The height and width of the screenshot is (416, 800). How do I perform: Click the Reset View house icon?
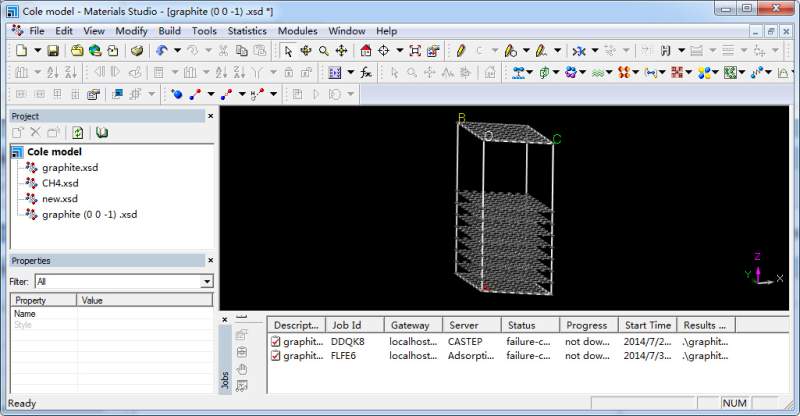click(366, 51)
